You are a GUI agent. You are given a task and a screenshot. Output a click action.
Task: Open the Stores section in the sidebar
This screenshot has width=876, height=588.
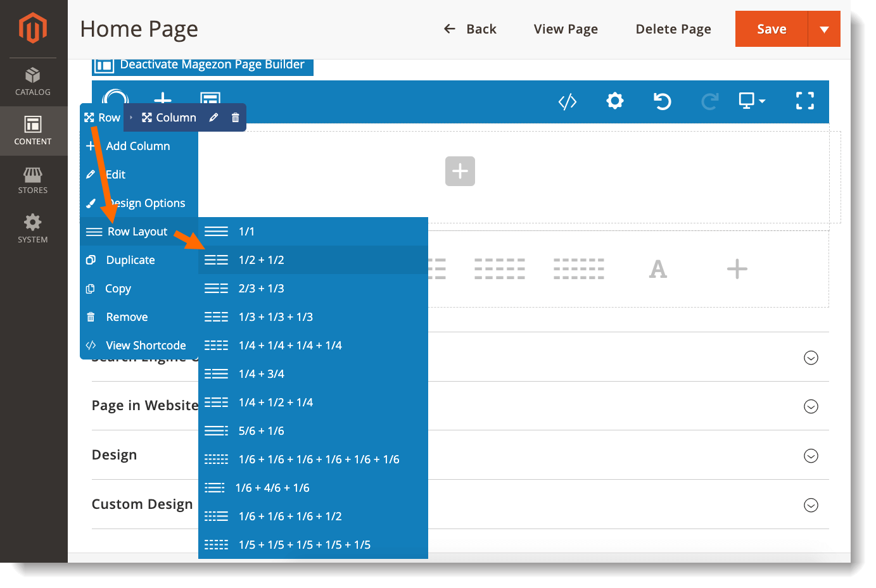[x=33, y=180]
